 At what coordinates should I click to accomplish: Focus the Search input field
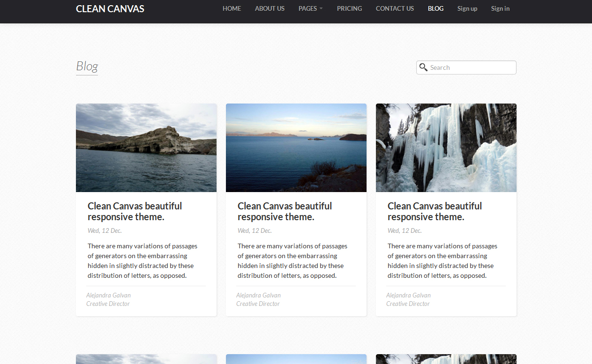tap(471, 67)
